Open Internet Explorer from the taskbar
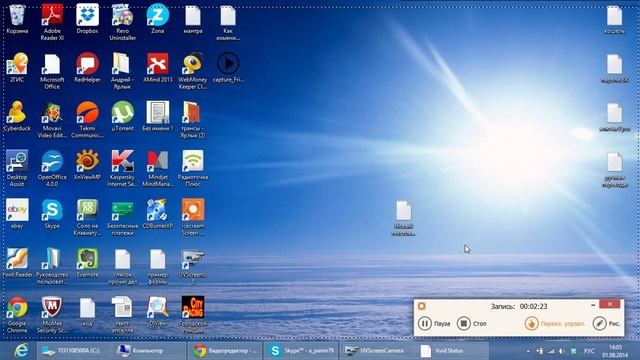Screen dimensions: 640x360 pos(20,351)
